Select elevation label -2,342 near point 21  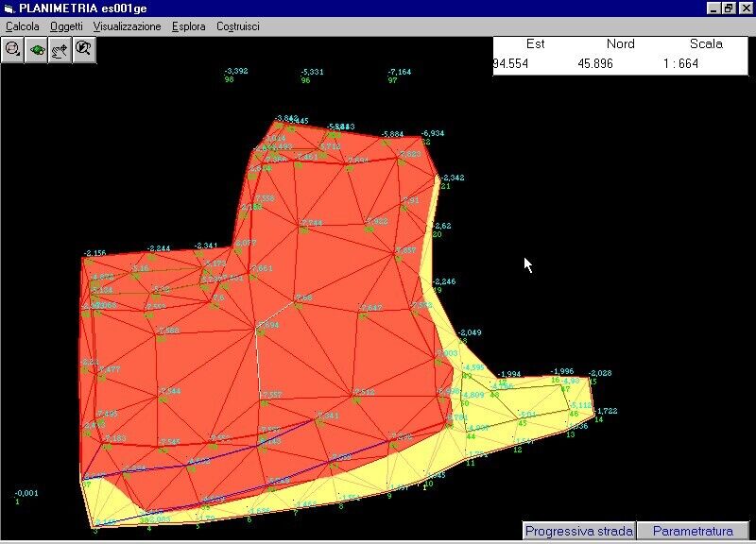coord(453,178)
